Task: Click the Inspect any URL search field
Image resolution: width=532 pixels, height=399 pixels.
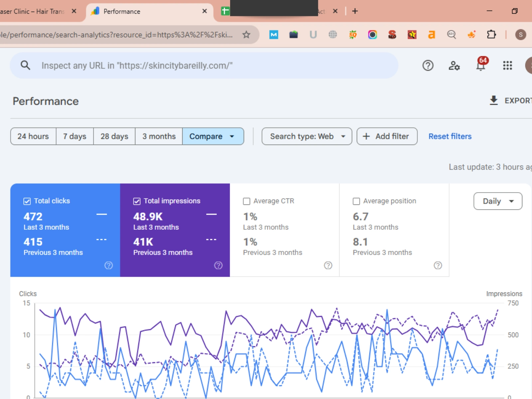Action: pos(204,66)
